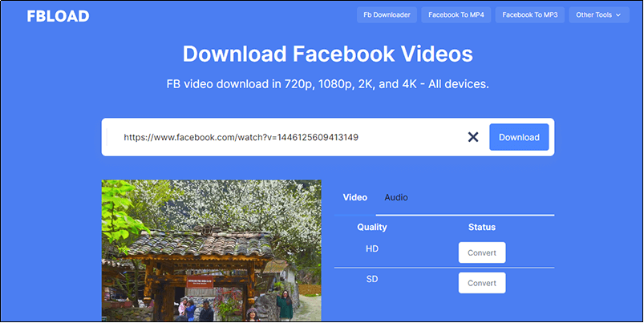Click the 720p, 1080p, 2K, 4K subtitle text

coord(327,83)
